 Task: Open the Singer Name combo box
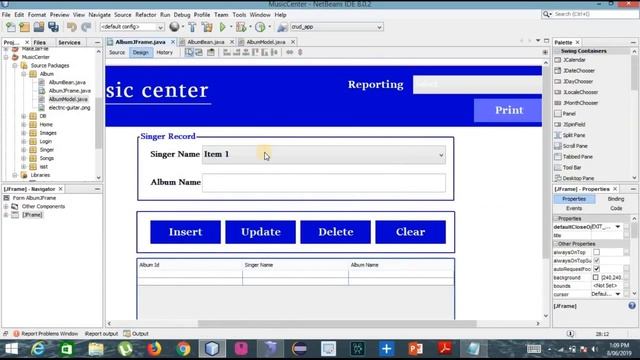tap(324, 155)
